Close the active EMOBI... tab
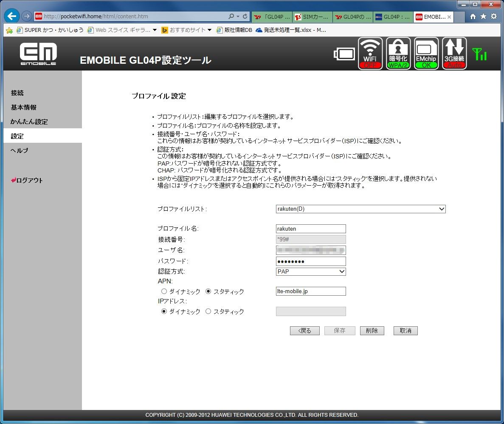Viewport: 504px width, 424px height. coord(449,17)
